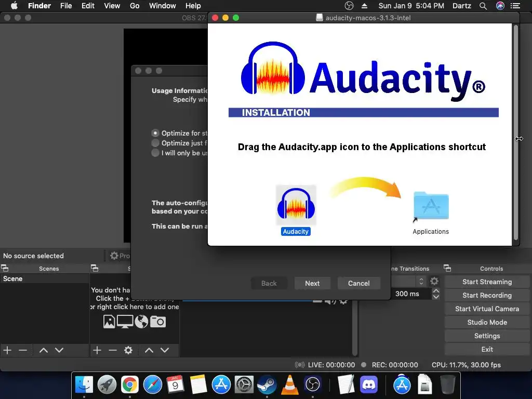Open Steam from the Dock
The image size is (532, 399).
pyautogui.click(x=267, y=385)
